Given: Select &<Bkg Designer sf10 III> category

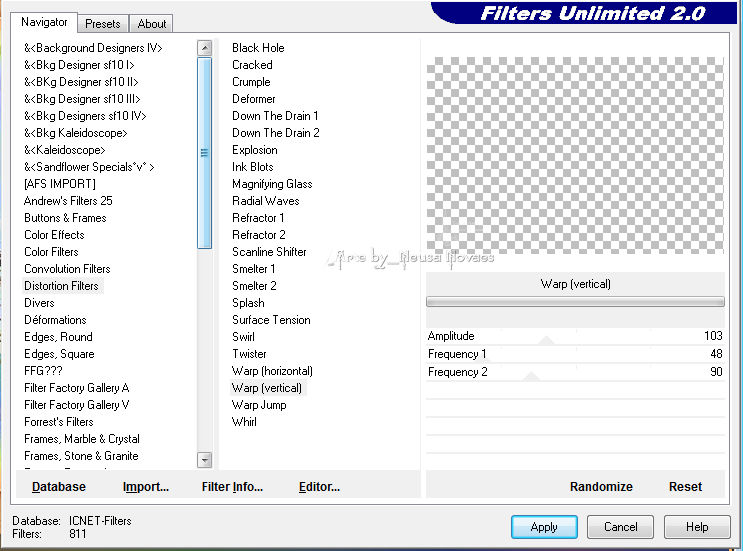Looking at the screenshot, I should pyautogui.click(x=82, y=99).
